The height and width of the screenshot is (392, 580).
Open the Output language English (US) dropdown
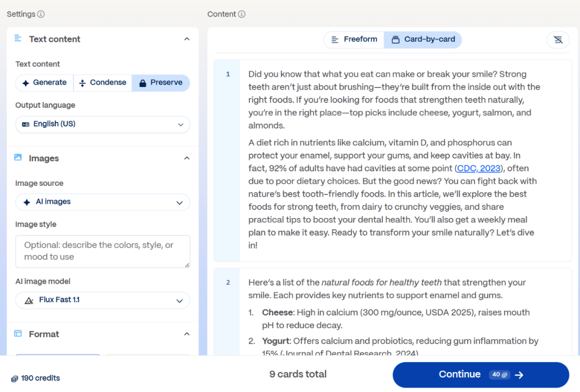pyautogui.click(x=103, y=124)
